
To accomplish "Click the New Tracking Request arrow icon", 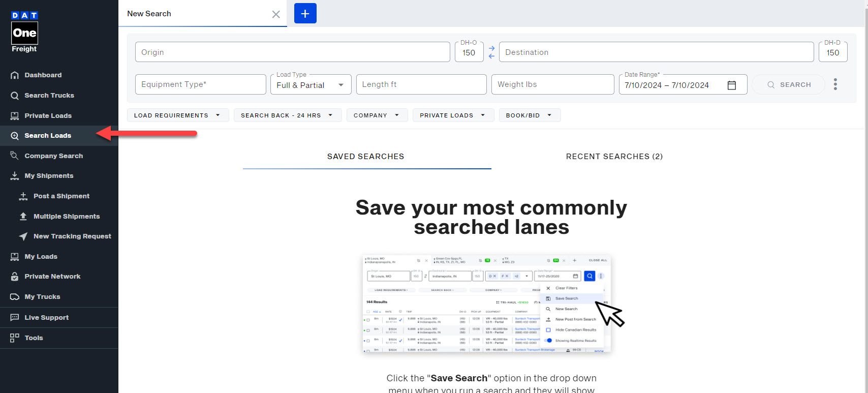I will coord(23,236).
